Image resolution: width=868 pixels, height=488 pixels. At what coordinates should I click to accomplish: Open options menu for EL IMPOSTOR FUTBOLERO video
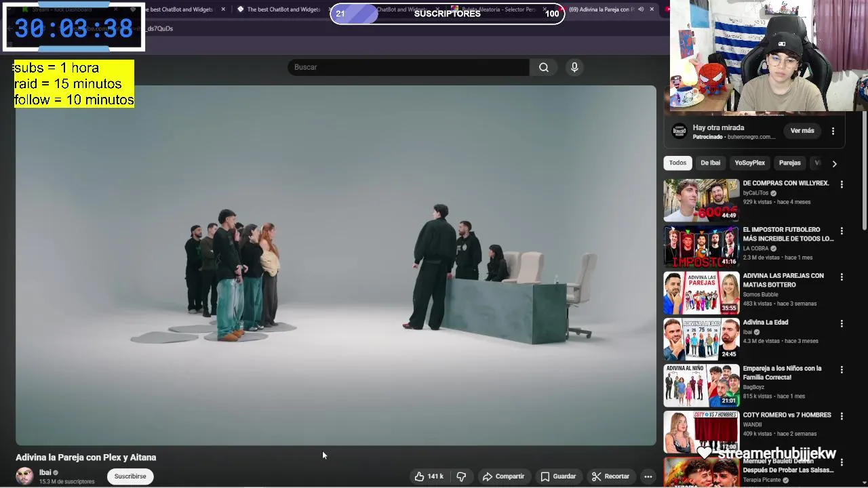tap(842, 231)
